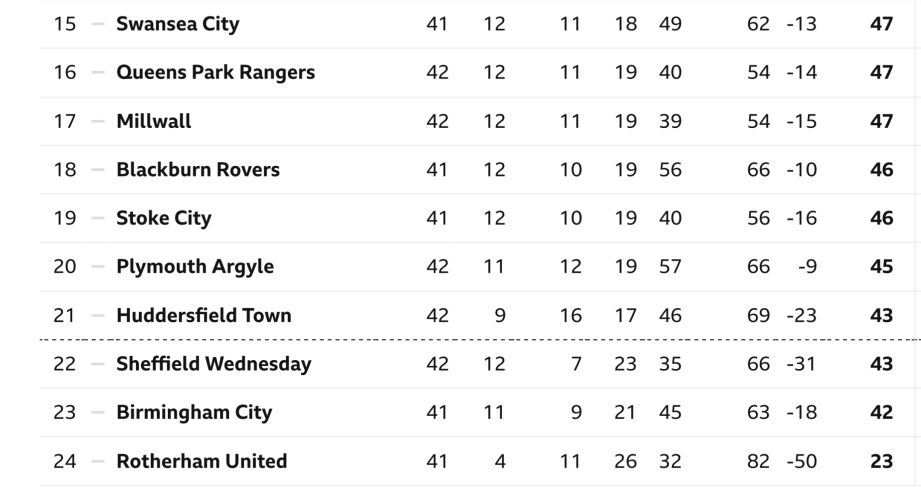The image size is (921, 500).
Task: Open the Plymouth Argyle team link
Action: (195, 267)
